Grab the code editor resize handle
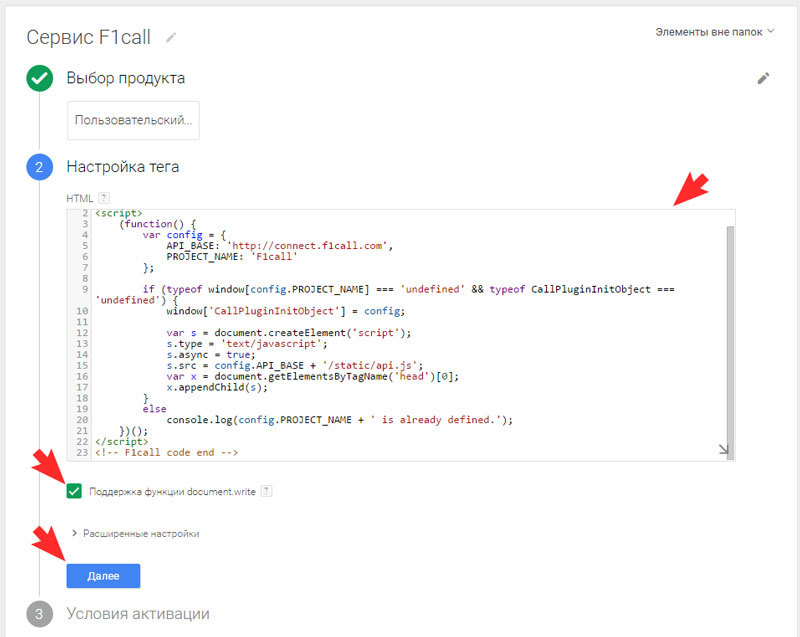Image resolution: width=800 pixels, height=637 pixels. [x=723, y=449]
